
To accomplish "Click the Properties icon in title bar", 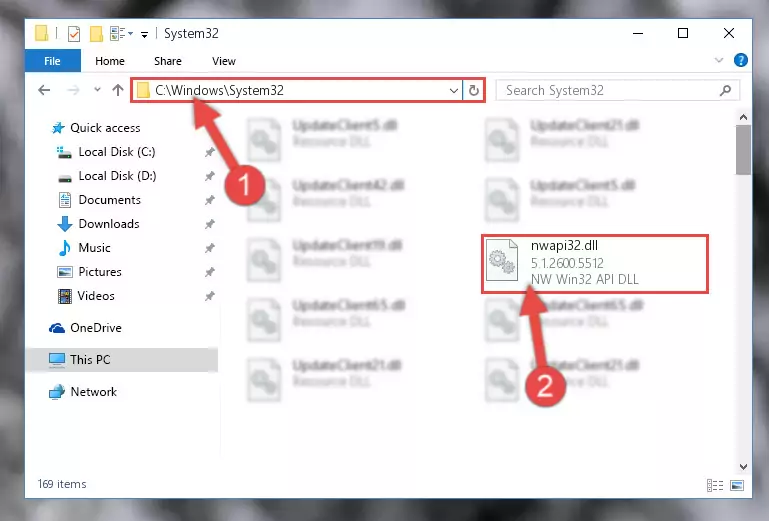I will pyautogui.click(x=74, y=34).
